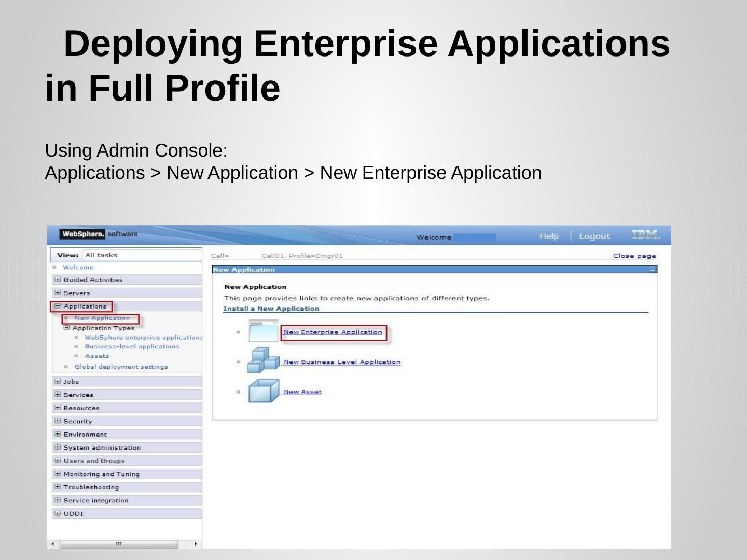Image resolution: width=747 pixels, height=560 pixels.
Task: Click the New Enterprise Application window icon
Action: click(x=264, y=331)
